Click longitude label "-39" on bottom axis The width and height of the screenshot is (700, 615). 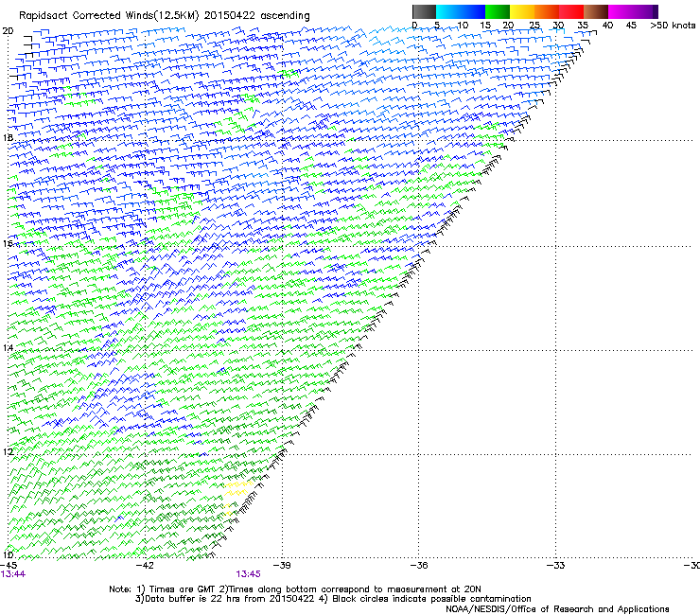click(282, 566)
